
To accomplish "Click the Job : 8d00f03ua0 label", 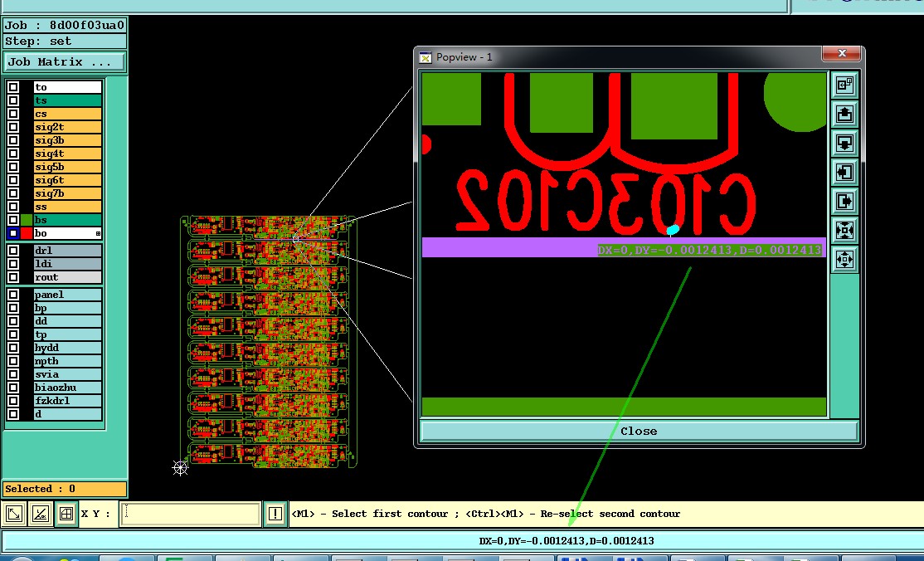I will point(65,26).
